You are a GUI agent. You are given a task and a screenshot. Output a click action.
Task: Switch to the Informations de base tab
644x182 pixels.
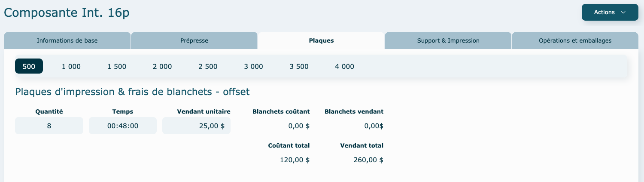[x=67, y=41]
